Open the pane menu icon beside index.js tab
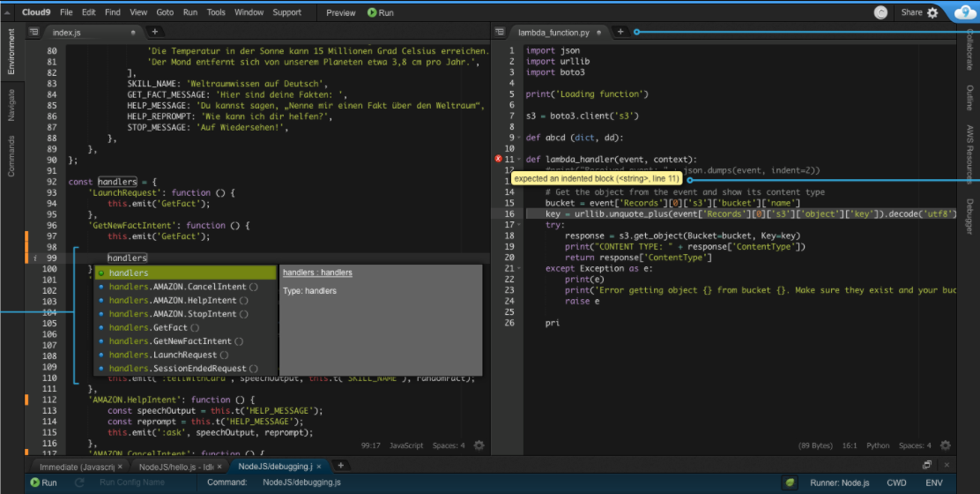The width and height of the screenshot is (980, 494). tap(34, 32)
